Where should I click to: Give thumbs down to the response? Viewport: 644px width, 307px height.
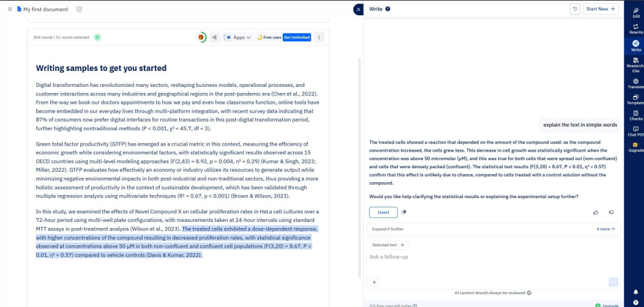(x=612, y=212)
